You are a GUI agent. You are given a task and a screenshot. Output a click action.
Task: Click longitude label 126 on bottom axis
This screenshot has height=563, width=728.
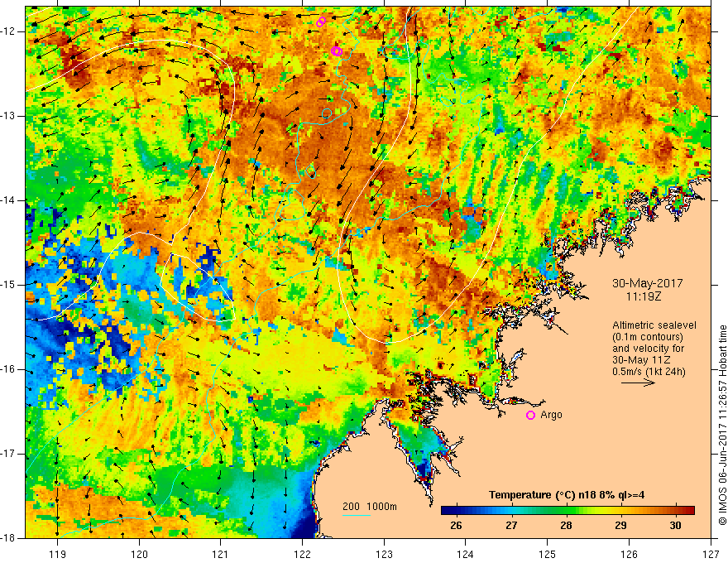point(629,554)
